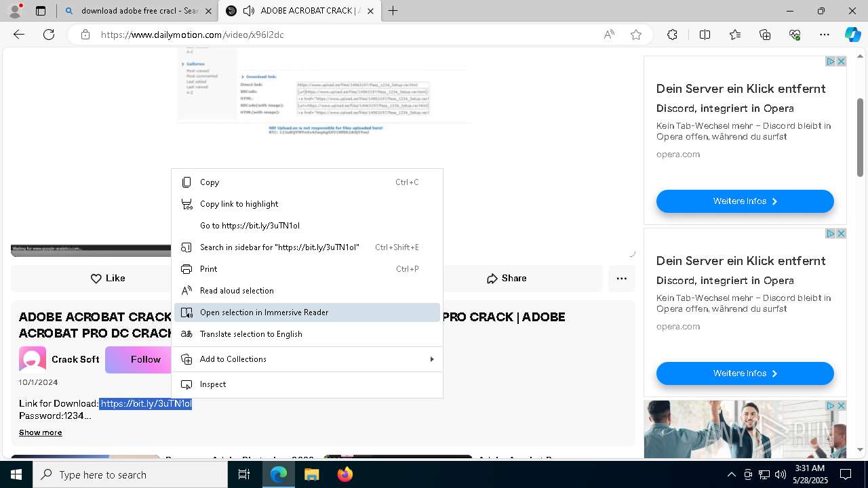View site information lock icon

point(85,35)
